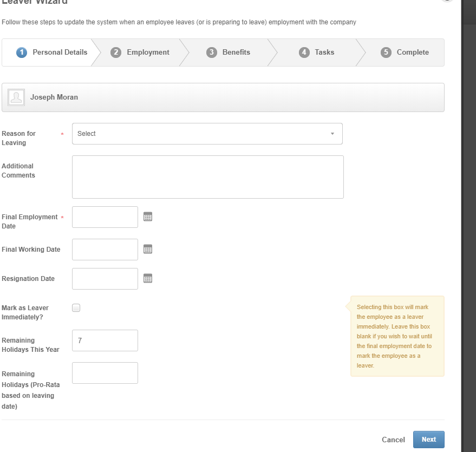The image size is (476, 452).
Task: Open the Reason for Leaving dropdown
Action: (207, 134)
